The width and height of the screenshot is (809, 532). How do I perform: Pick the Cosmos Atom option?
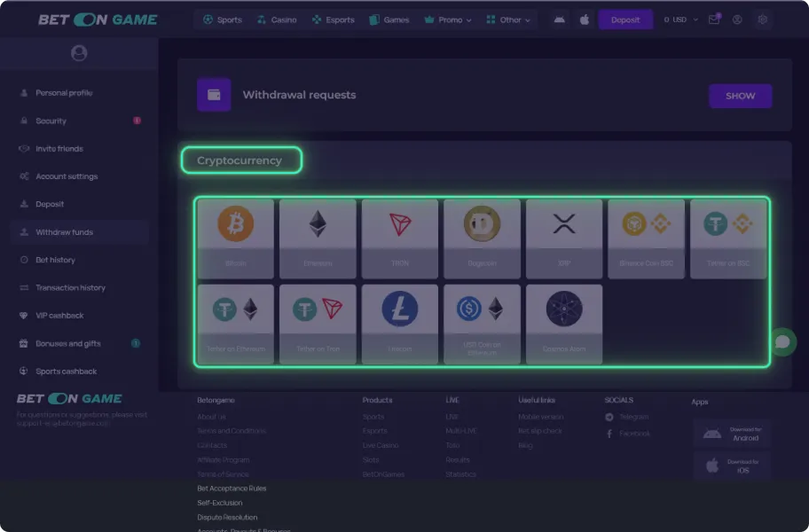[564, 323]
